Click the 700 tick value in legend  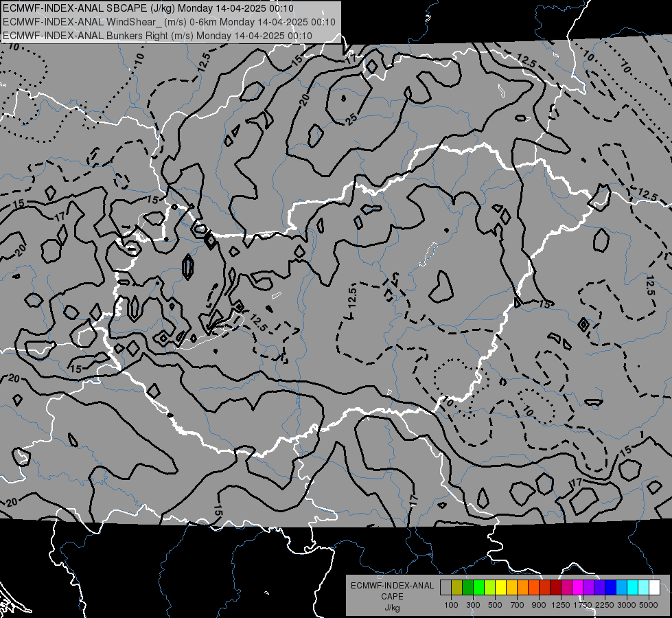(x=517, y=605)
